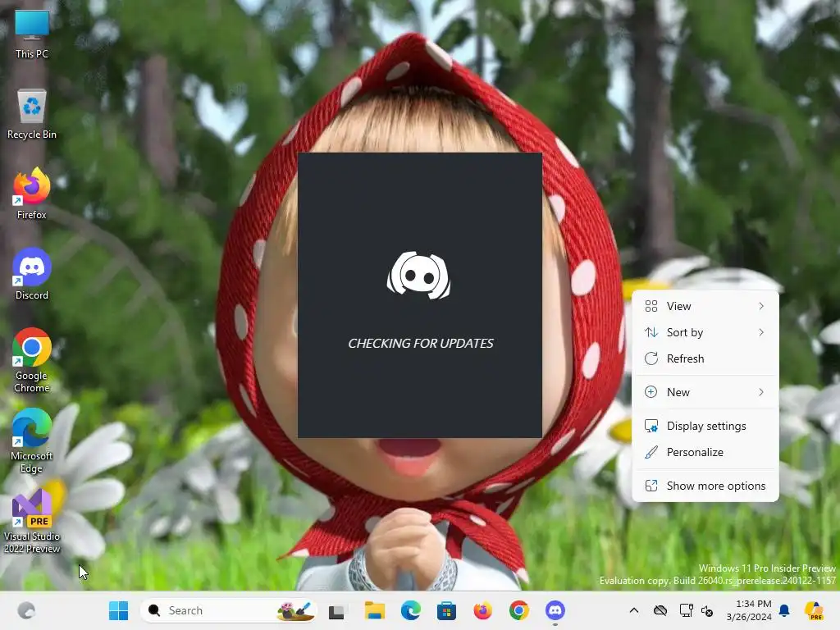
Task: Select the This PC desktop icon
Action: click(32, 34)
